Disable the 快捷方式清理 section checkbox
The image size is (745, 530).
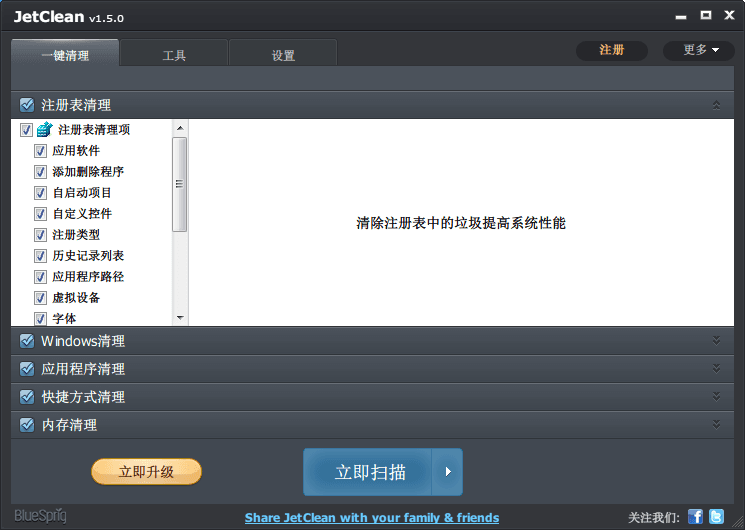coord(27,396)
